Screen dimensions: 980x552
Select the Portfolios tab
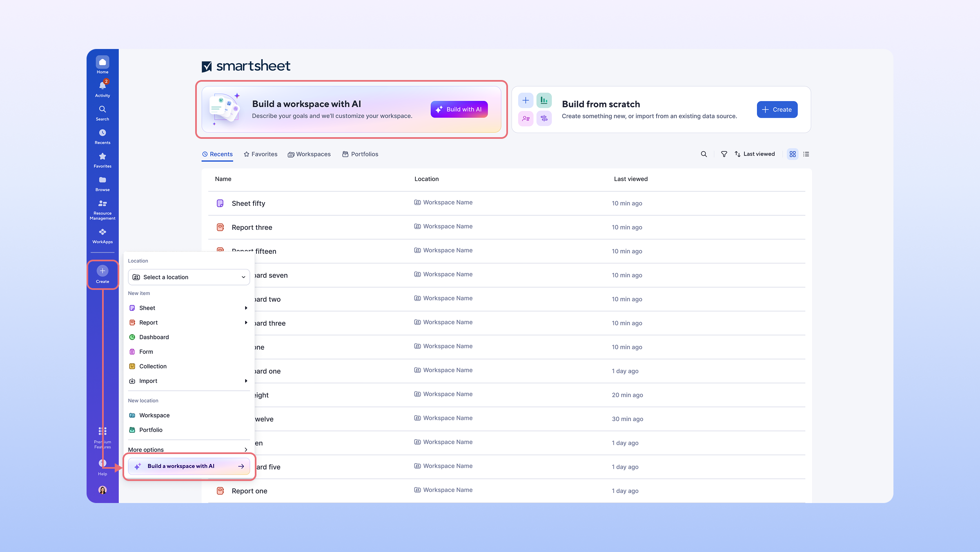point(360,154)
